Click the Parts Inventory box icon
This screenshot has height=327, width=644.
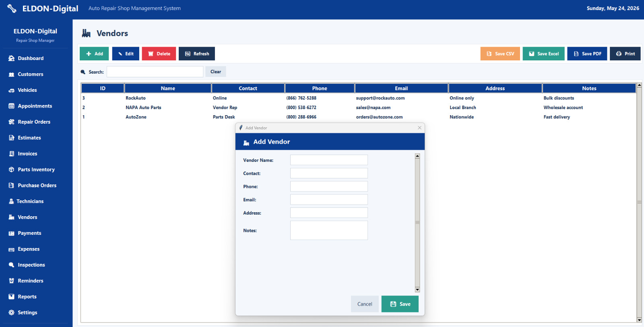point(11,170)
